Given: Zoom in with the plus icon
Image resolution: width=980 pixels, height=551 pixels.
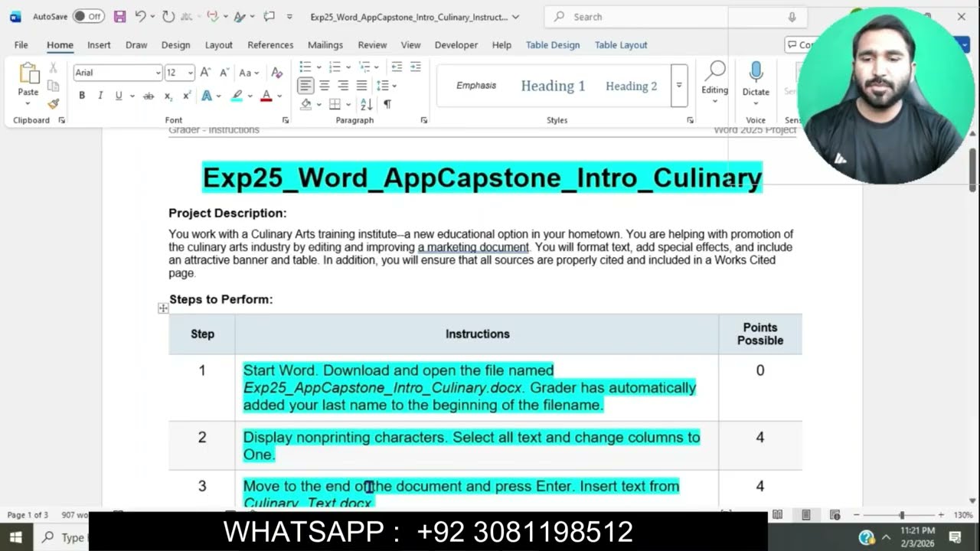Looking at the screenshot, I should pos(941,515).
